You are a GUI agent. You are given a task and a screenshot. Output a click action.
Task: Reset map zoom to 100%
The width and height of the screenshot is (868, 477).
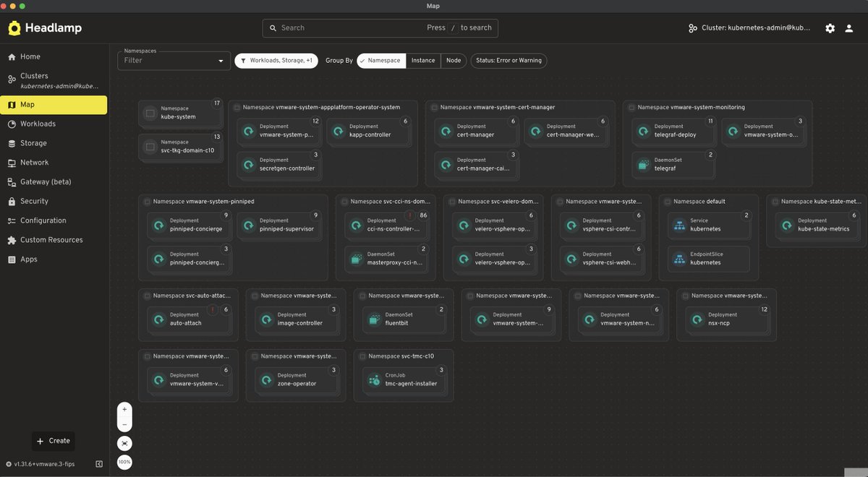(x=124, y=462)
